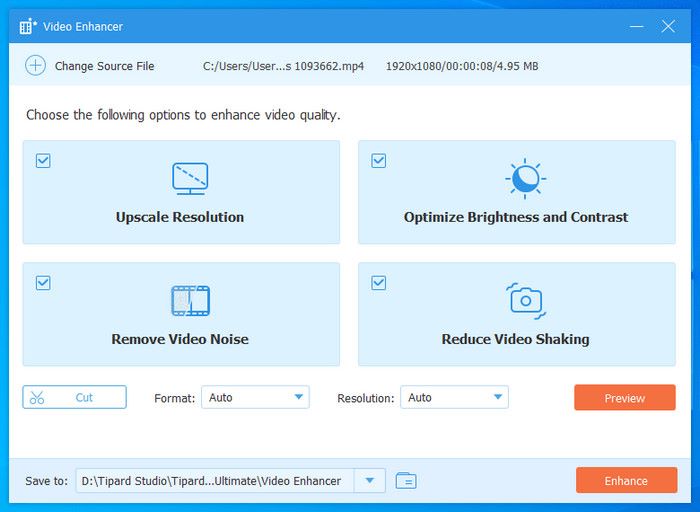Image resolution: width=700 pixels, height=512 pixels.
Task: Disable Optimize Brightness and Contrast checkbox
Action: coord(379,160)
